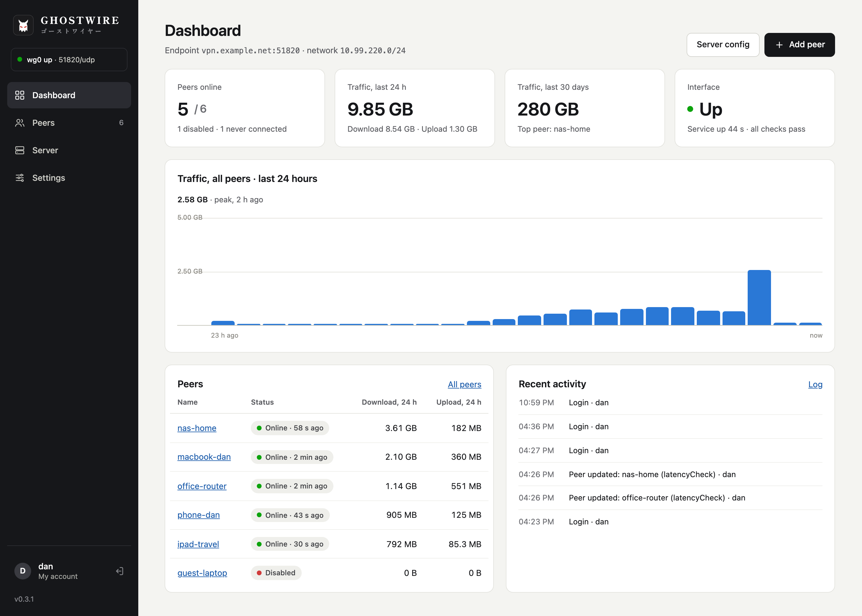Image resolution: width=862 pixels, height=616 pixels.
Task: Click the Peer updated: nas-home activity entry
Action: tap(670, 474)
